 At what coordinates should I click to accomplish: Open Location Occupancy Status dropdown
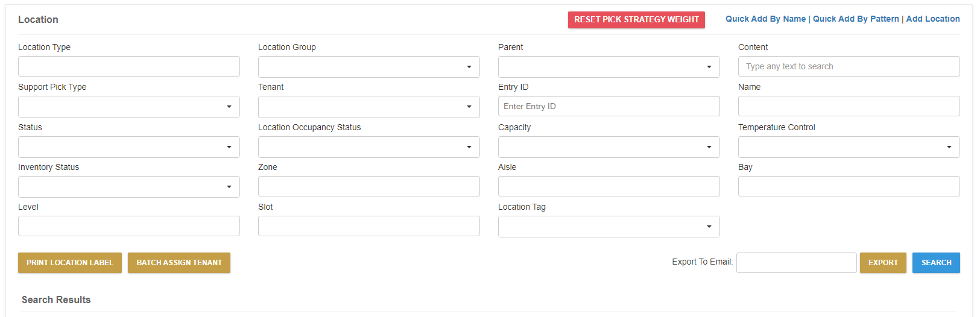369,147
